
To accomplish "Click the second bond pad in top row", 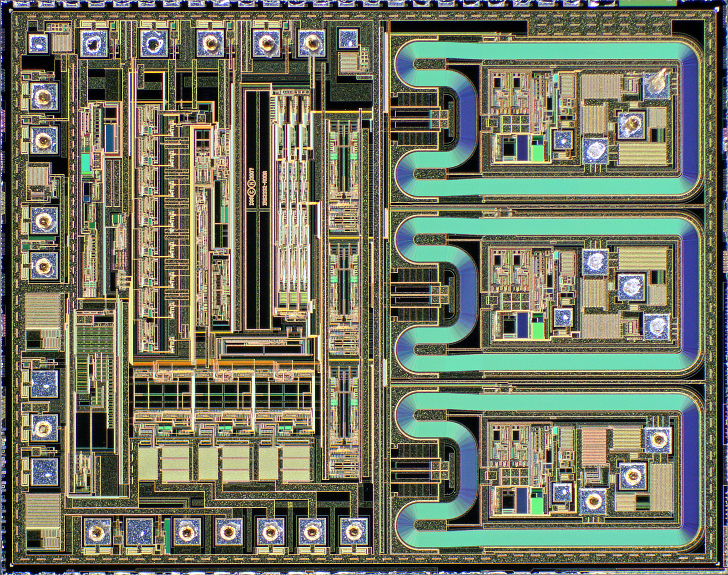I will click(94, 44).
